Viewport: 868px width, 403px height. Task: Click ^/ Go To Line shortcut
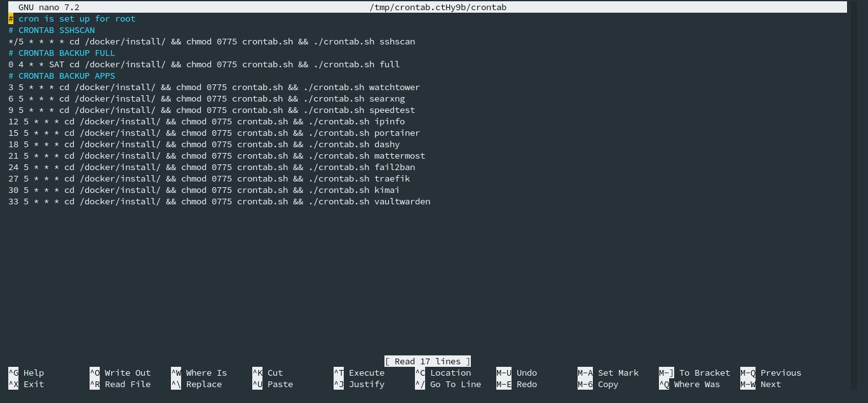pos(448,384)
